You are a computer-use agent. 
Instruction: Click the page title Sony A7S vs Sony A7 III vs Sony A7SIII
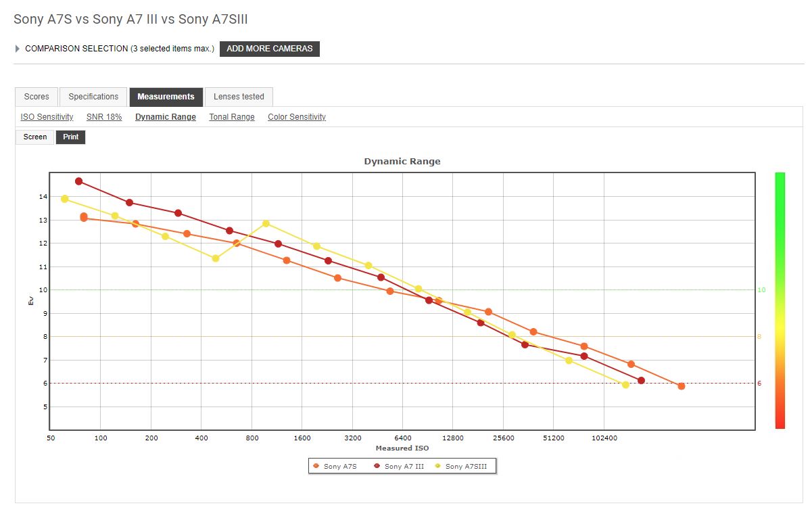tap(130, 19)
